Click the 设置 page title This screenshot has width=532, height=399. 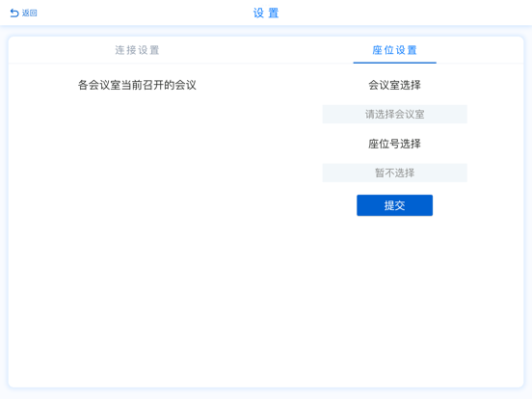(x=266, y=13)
